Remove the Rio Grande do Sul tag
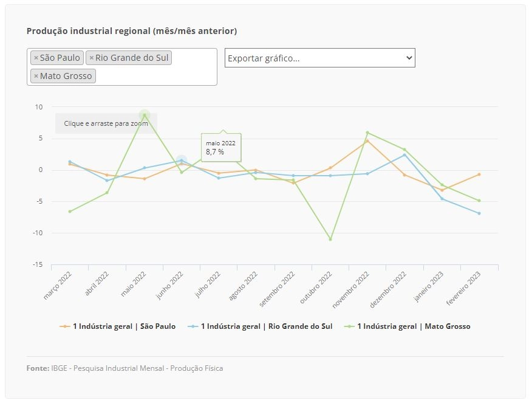 [91, 58]
